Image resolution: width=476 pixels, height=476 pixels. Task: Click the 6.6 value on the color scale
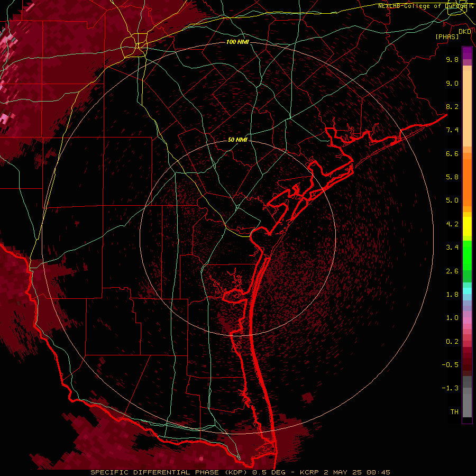point(452,153)
